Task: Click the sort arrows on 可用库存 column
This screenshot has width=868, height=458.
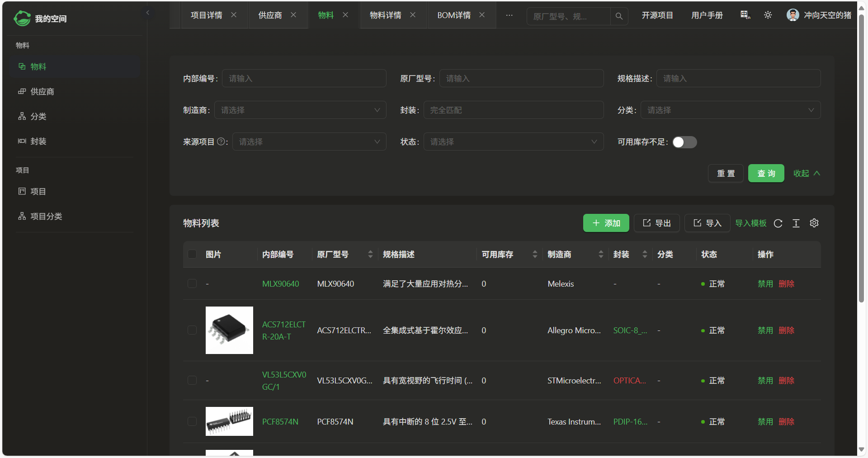Action: 535,255
